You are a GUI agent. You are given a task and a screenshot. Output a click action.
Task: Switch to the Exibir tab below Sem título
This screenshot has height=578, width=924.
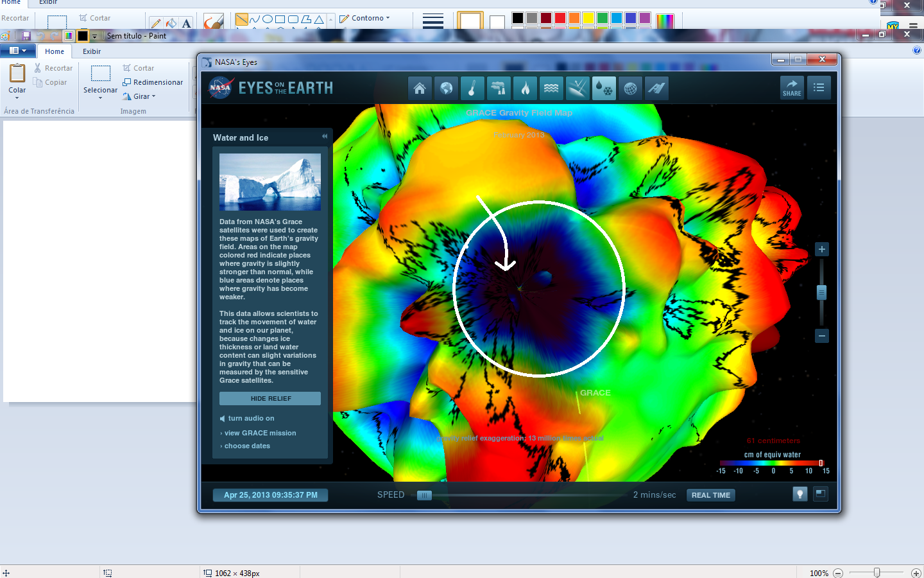click(x=92, y=51)
